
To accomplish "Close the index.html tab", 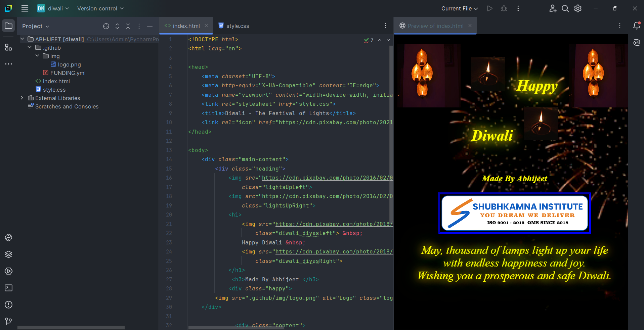I will click(206, 26).
